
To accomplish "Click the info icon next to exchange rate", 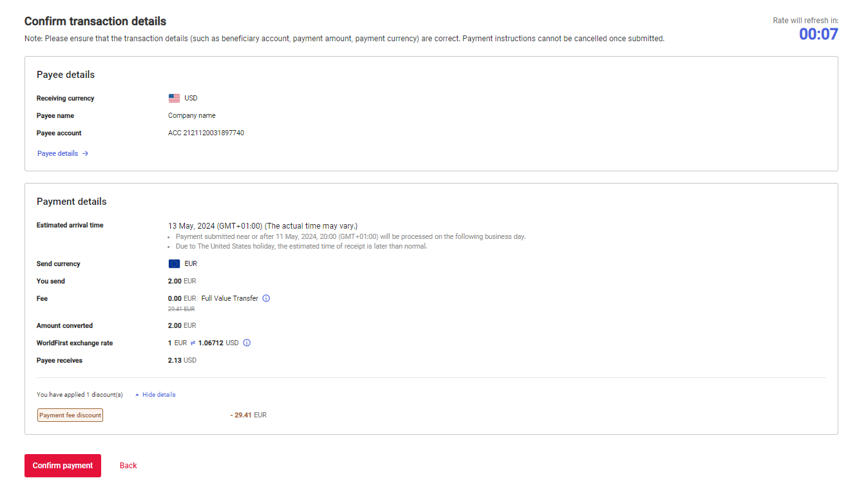I will point(247,343).
